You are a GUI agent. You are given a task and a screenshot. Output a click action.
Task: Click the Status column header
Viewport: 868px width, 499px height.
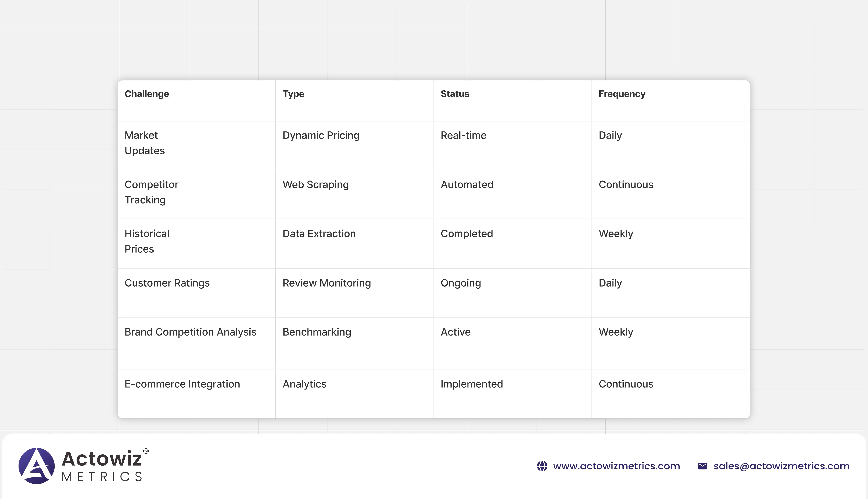click(x=455, y=94)
